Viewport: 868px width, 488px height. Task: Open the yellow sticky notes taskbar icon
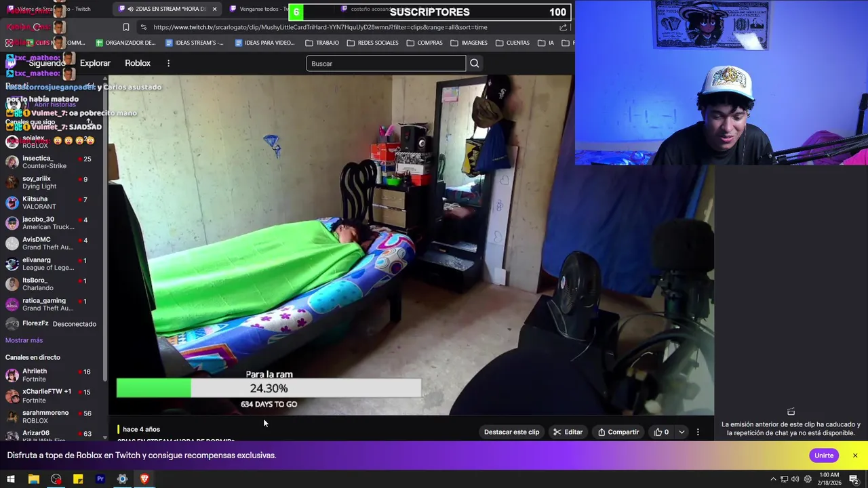(x=78, y=479)
